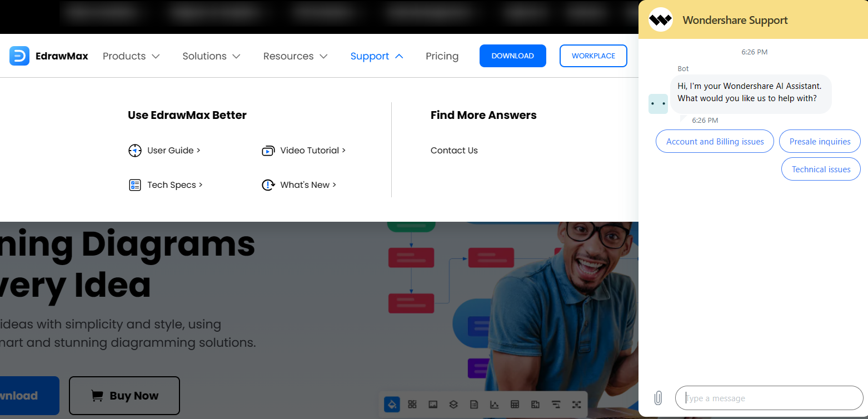Viewport: 868px width, 419px height.
Task: Click the bot avatar in the chat
Action: [658, 103]
